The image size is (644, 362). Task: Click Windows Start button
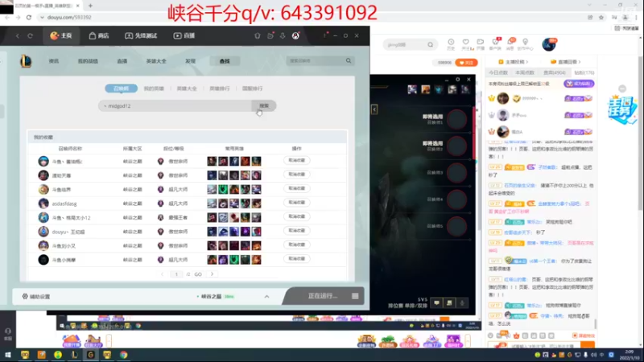pos(8,355)
